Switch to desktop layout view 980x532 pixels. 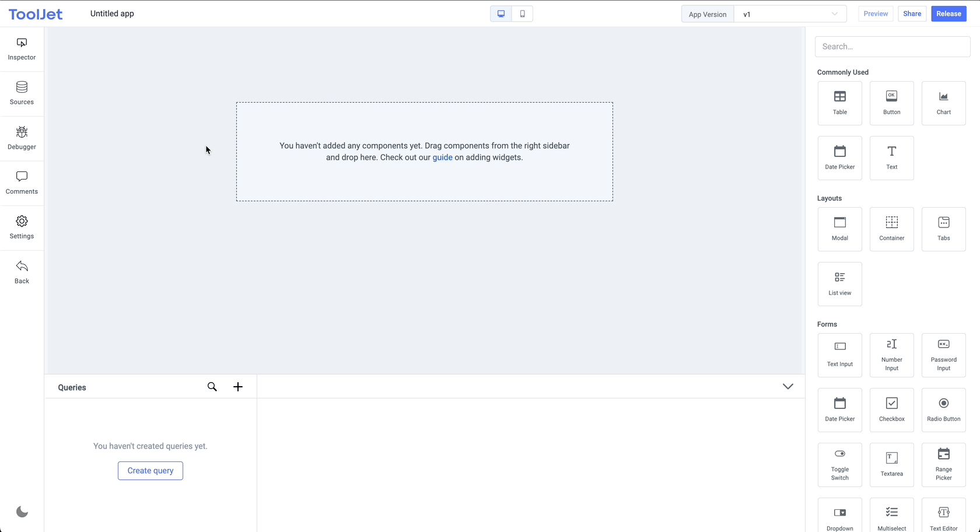tap(501, 14)
